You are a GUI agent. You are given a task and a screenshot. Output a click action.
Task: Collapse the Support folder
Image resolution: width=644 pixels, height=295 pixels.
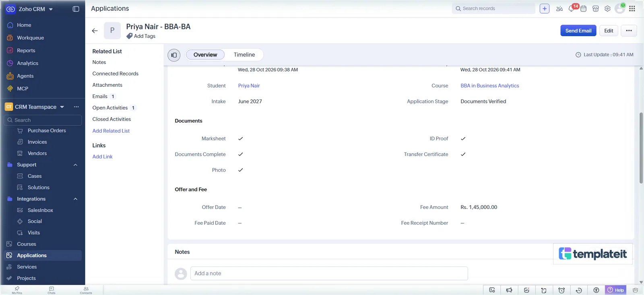tap(75, 165)
